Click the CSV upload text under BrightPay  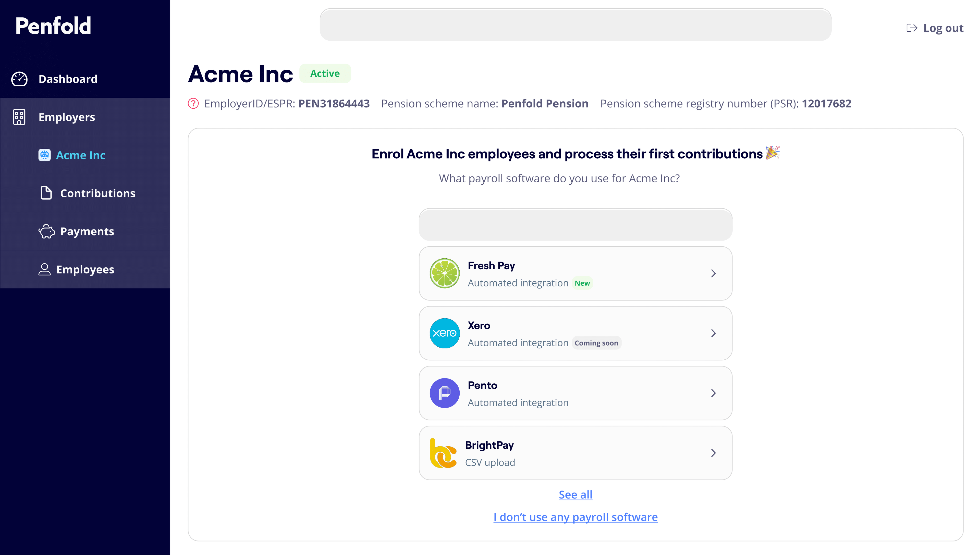(x=490, y=462)
